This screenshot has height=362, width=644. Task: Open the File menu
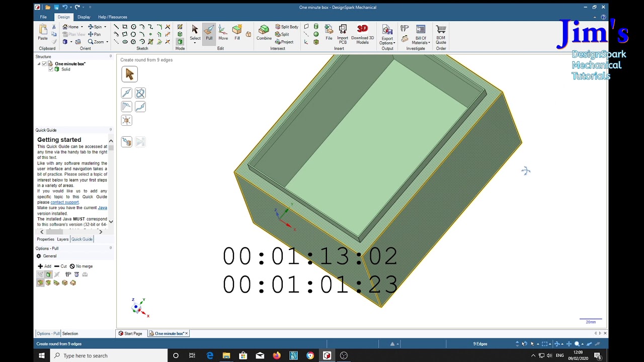coord(43,17)
